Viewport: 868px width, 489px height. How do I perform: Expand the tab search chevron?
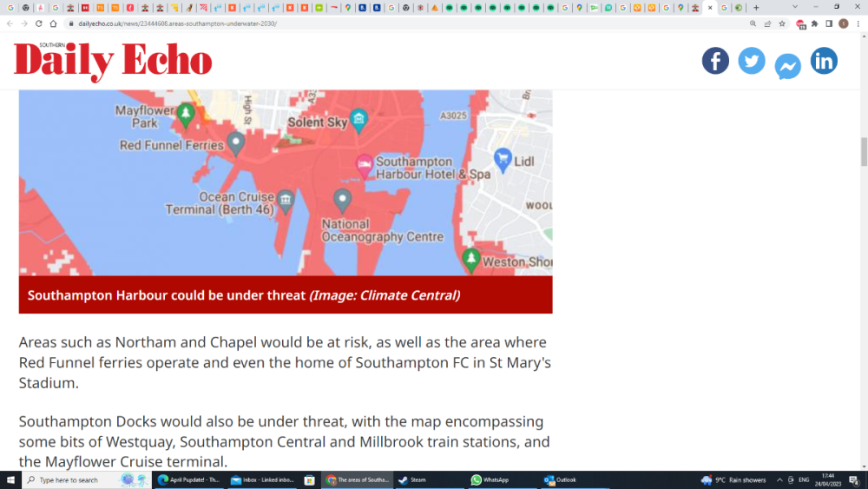795,7
